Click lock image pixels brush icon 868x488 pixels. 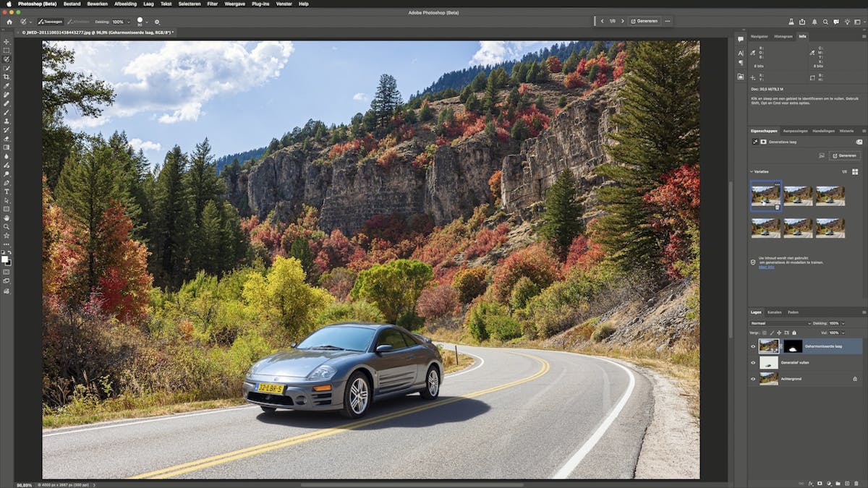[x=773, y=332]
